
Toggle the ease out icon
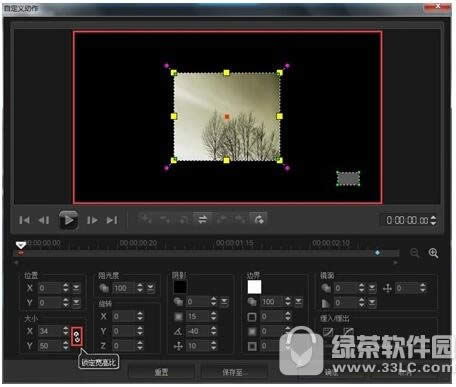click(348, 332)
